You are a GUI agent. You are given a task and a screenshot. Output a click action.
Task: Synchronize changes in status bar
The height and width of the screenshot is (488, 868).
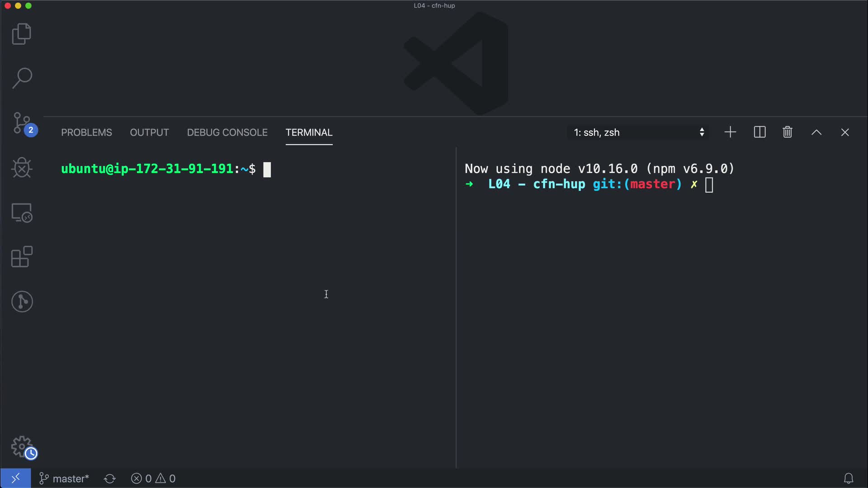pyautogui.click(x=110, y=479)
